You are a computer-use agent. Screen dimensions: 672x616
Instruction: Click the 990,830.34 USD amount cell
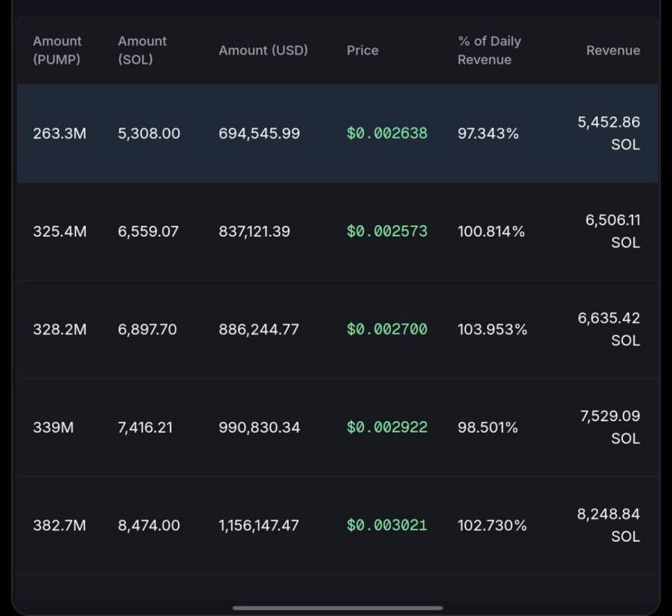tap(259, 427)
